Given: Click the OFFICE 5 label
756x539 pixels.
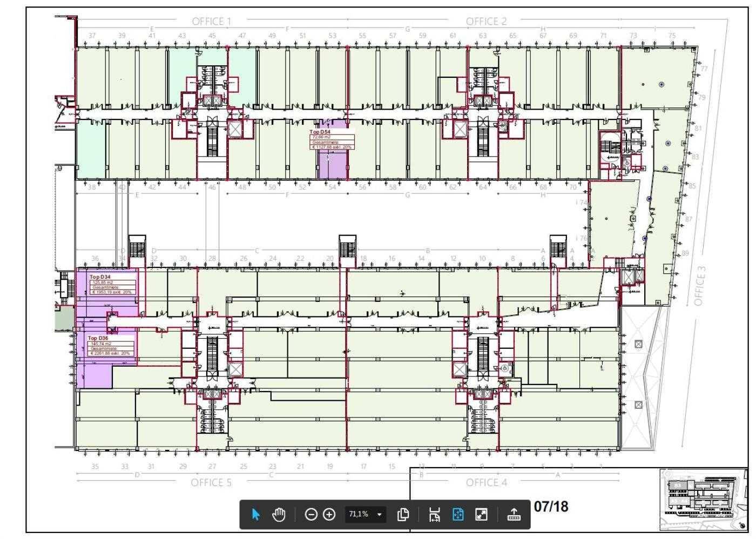Looking at the screenshot, I should point(211,482).
